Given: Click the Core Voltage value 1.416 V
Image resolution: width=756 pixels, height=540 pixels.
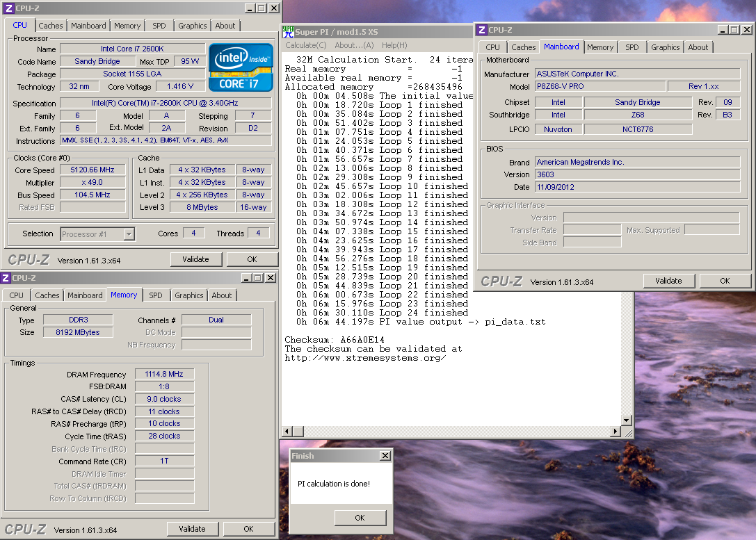Looking at the screenshot, I should pos(180,87).
